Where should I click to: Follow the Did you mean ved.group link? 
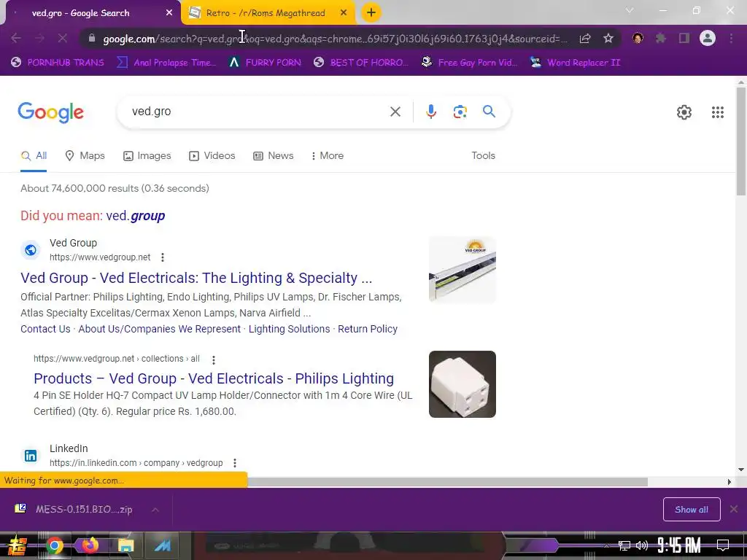pos(135,216)
